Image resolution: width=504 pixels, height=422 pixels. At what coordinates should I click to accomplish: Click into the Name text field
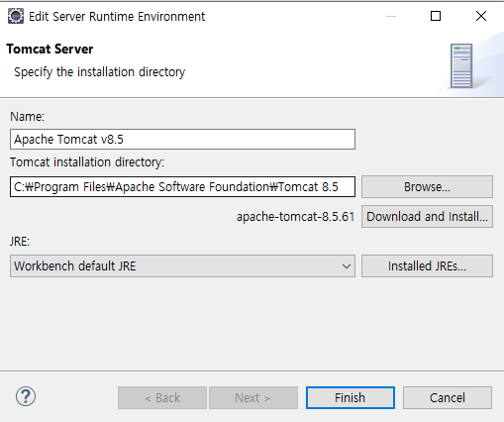point(182,140)
